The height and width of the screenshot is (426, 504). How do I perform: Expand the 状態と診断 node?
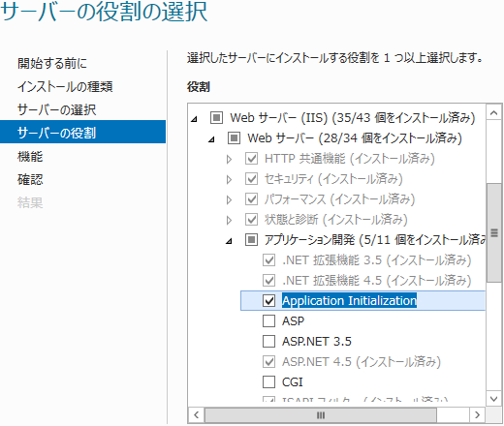click(229, 220)
